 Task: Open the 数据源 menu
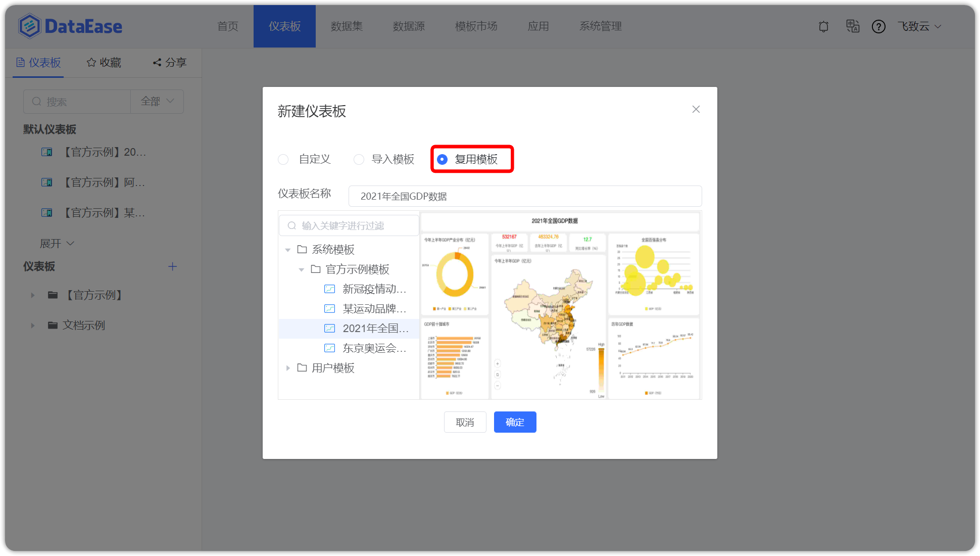(x=409, y=26)
